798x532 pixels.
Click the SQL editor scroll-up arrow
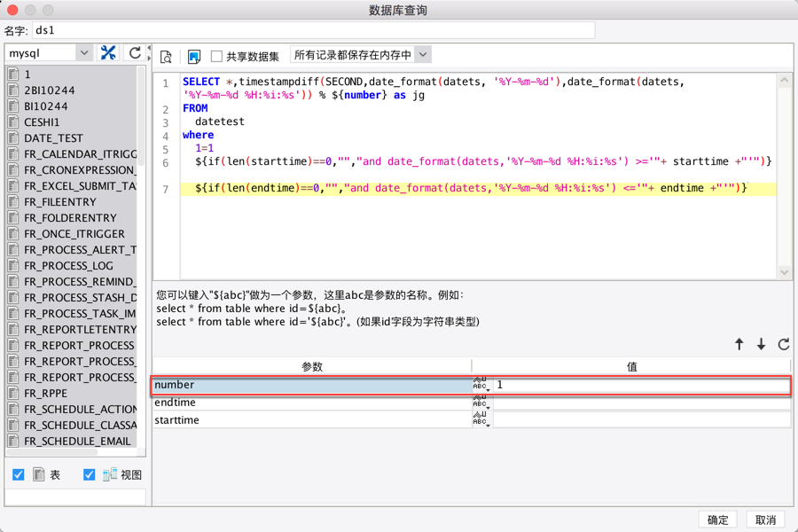785,80
